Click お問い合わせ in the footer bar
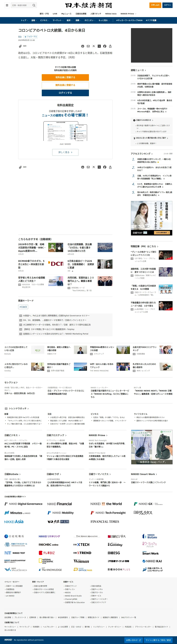This screenshot has height=644, width=177. [133, 640]
